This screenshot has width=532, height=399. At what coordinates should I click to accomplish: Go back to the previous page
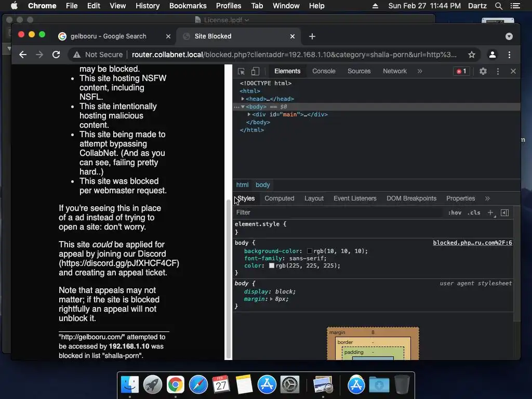click(23, 55)
